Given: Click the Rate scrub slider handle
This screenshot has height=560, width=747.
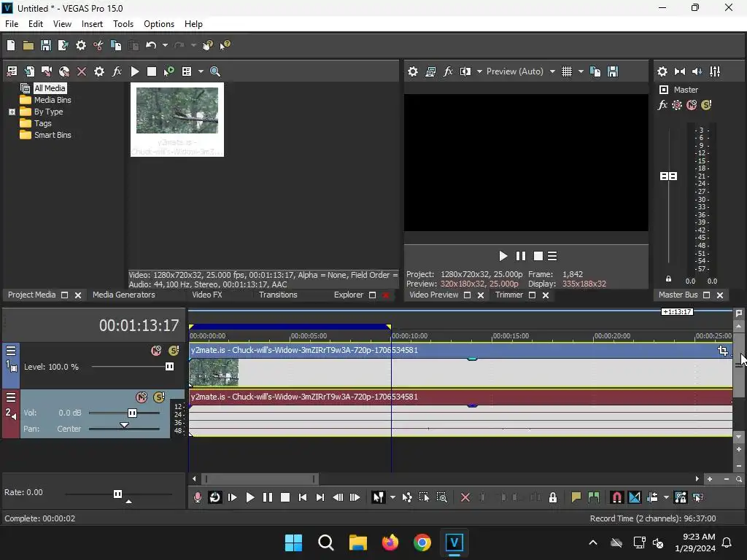Looking at the screenshot, I should tap(117, 494).
